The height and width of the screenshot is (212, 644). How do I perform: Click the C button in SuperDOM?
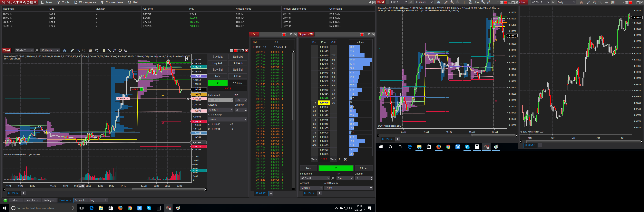340,159
